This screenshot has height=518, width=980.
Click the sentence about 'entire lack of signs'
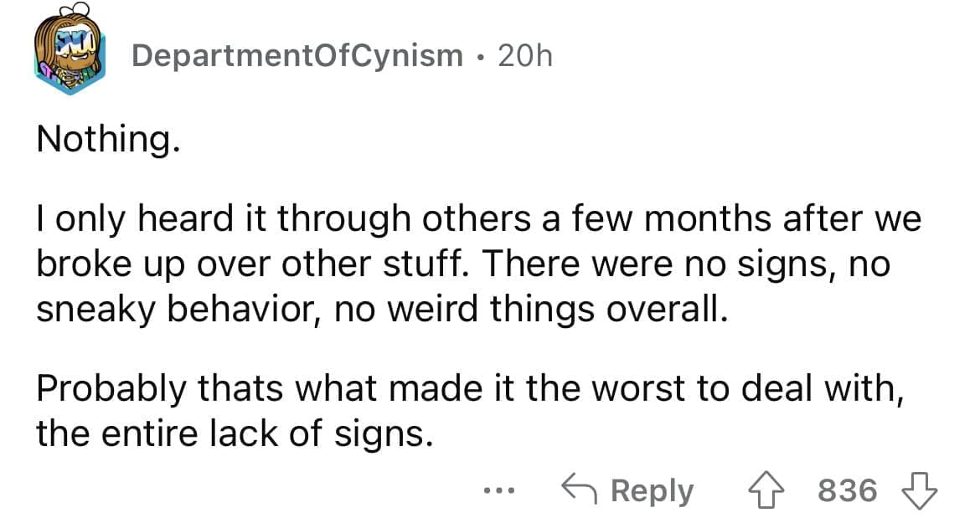tap(235, 433)
